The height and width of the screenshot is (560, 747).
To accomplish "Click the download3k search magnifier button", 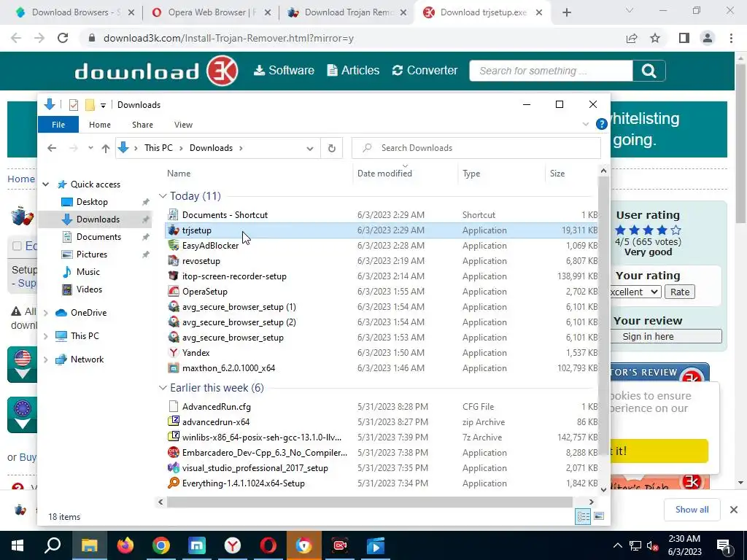I will click(649, 71).
